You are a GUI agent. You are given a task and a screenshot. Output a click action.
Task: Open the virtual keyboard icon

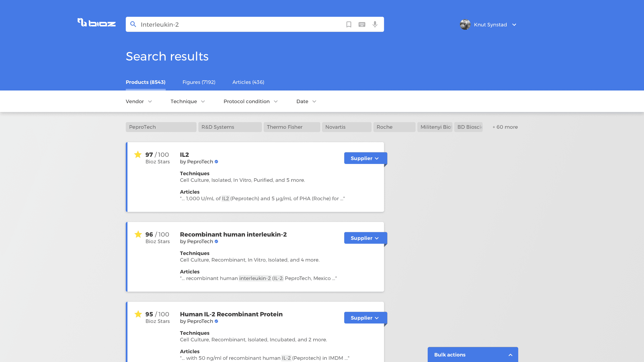coord(362,24)
